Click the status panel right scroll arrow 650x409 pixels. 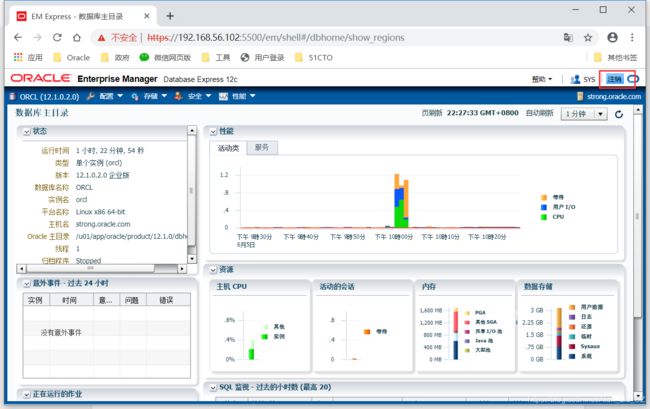pyautogui.click(x=182, y=269)
